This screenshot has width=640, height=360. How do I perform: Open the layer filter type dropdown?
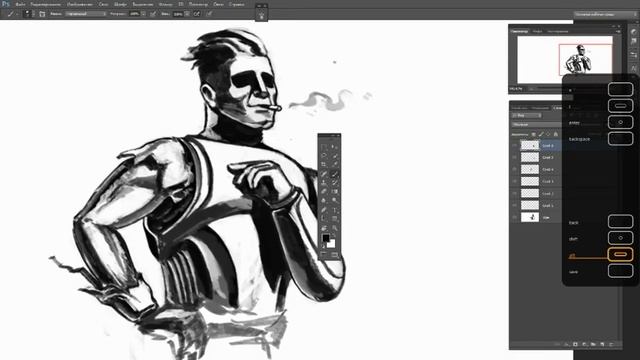[527, 116]
